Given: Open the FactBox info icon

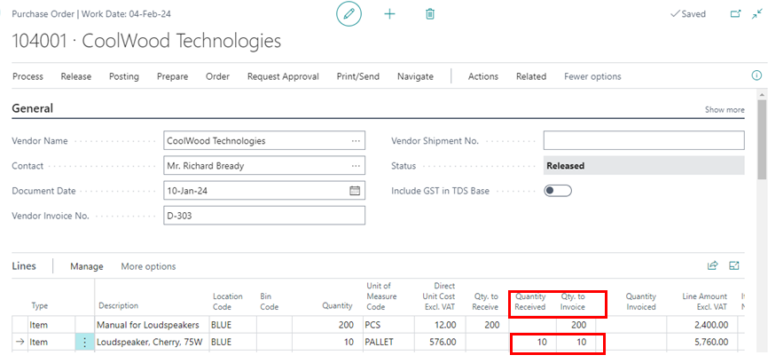Looking at the screenshot, I should [756, 75].
